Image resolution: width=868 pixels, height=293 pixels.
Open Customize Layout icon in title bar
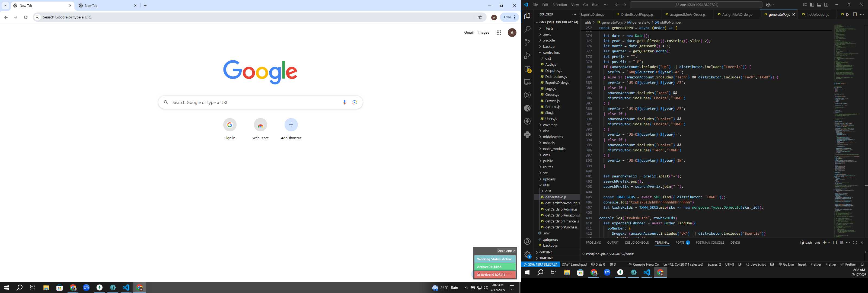point(805,5)
